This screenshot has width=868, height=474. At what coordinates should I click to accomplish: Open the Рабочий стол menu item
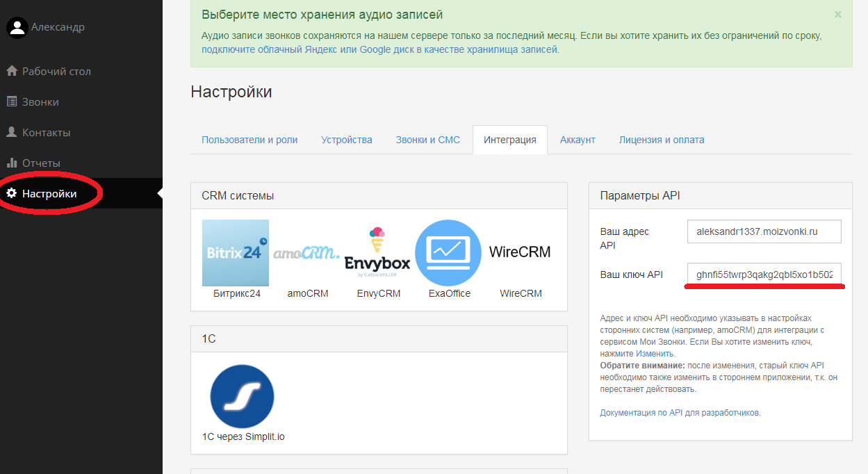click(x=81, y=71)
